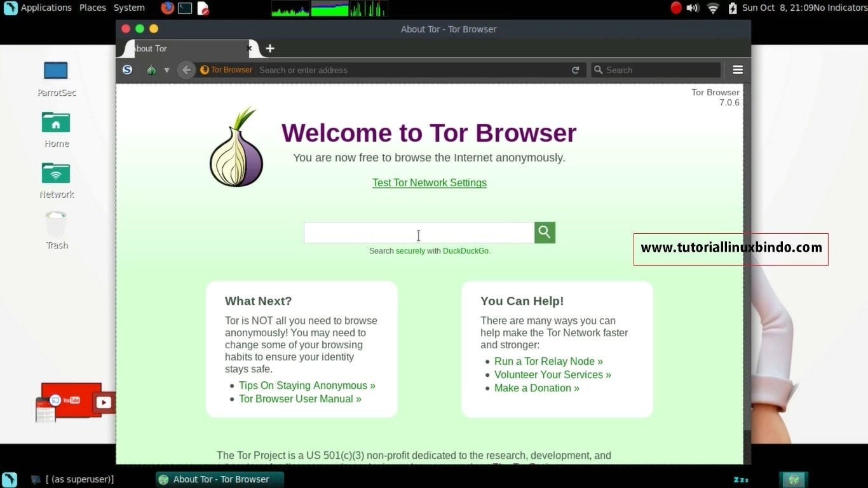
Task: Open Make a Donation link
Action: coord(537,388)
